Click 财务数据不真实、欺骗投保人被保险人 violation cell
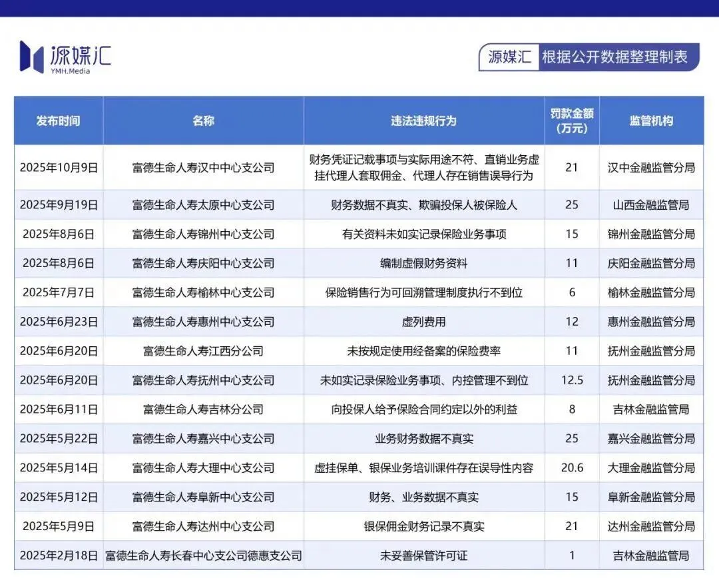 coord(424,204)
